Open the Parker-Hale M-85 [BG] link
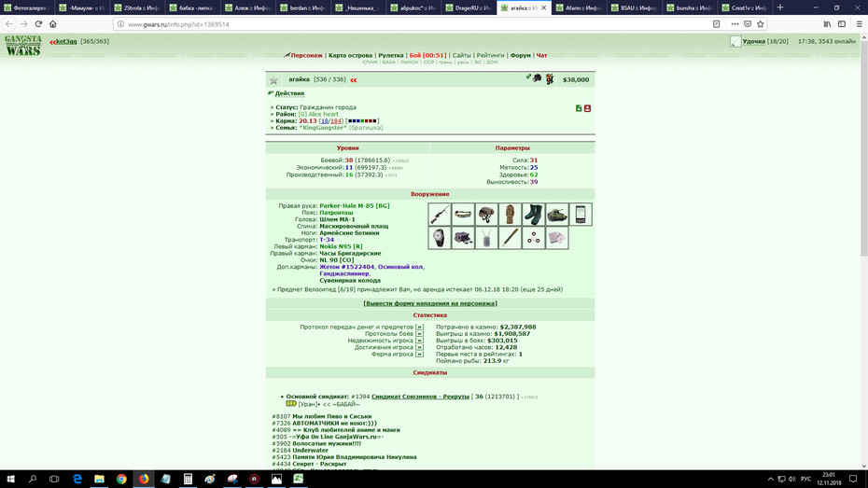 pos(355,206)
